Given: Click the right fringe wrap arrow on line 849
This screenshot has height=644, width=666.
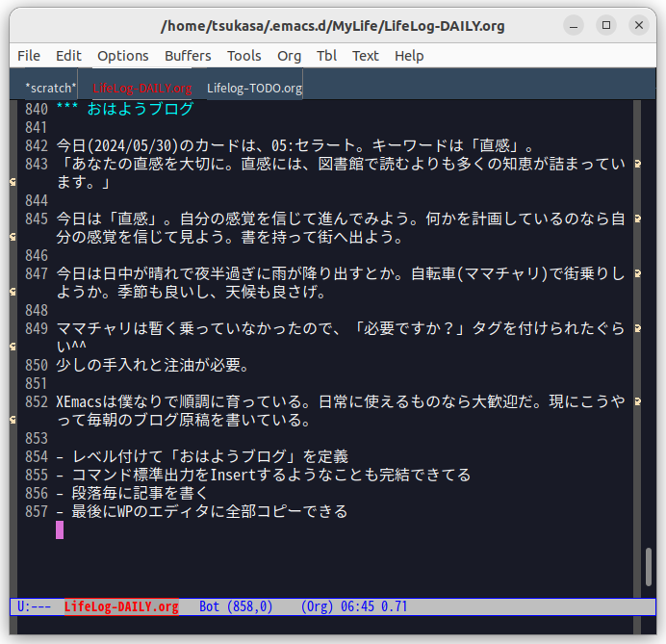Looking at the screenshot, I should 637,328.
